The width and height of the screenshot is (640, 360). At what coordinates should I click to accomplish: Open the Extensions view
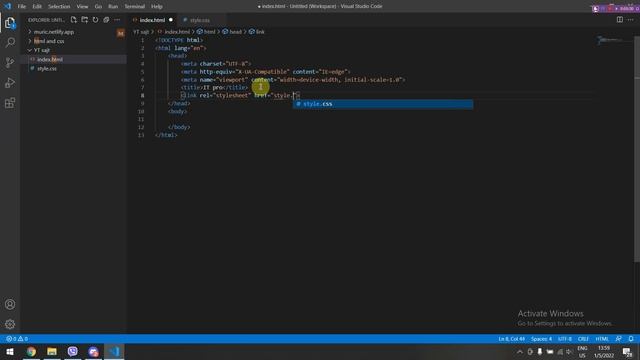[10, 102]
